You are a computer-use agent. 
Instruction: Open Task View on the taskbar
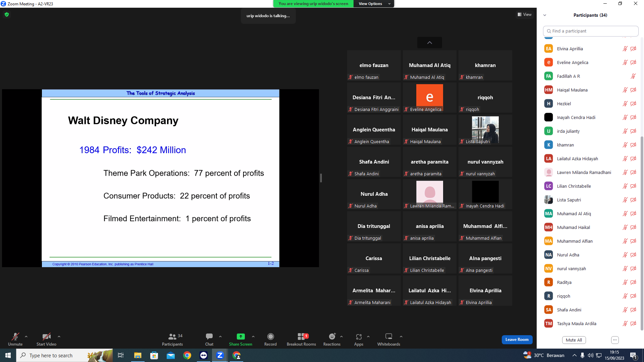tap(121, 355)
